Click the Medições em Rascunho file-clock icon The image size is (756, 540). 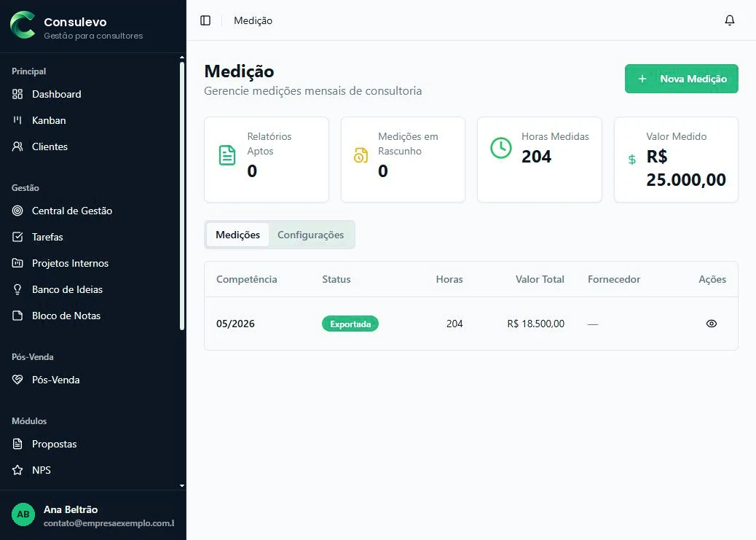click(x=361, y=155)
